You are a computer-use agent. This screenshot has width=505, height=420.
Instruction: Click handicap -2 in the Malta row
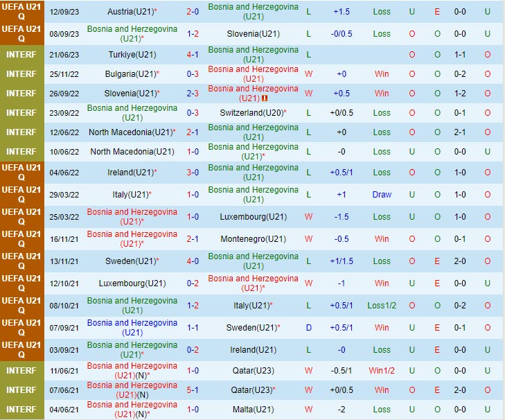(x=342, y=410)
